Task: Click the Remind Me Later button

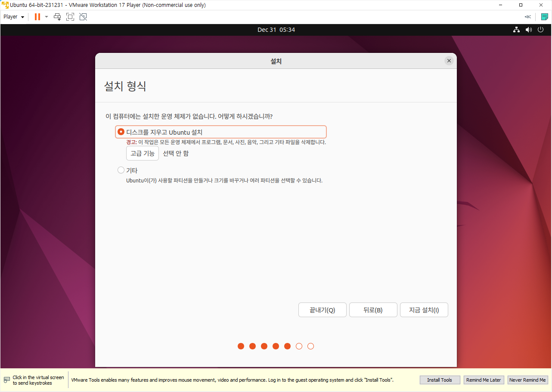Action: click(x=484, y=380)
